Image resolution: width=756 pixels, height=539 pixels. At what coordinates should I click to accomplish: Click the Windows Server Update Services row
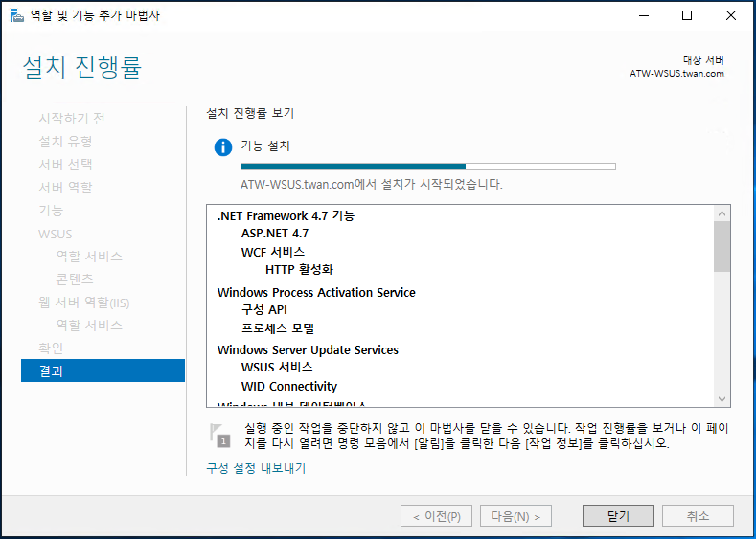tap(309, 349)
